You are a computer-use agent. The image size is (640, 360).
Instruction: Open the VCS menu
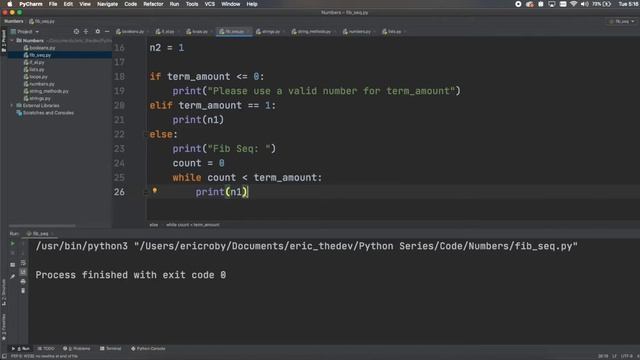[210, 4]
